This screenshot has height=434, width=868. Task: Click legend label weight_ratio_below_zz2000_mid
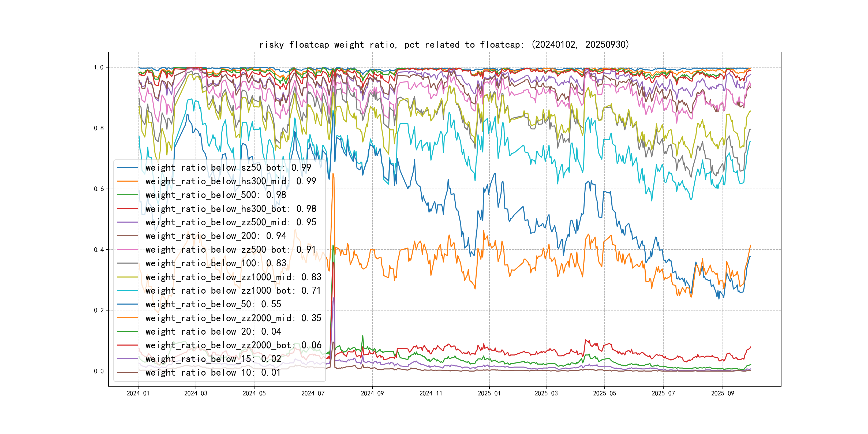[233, 318]
